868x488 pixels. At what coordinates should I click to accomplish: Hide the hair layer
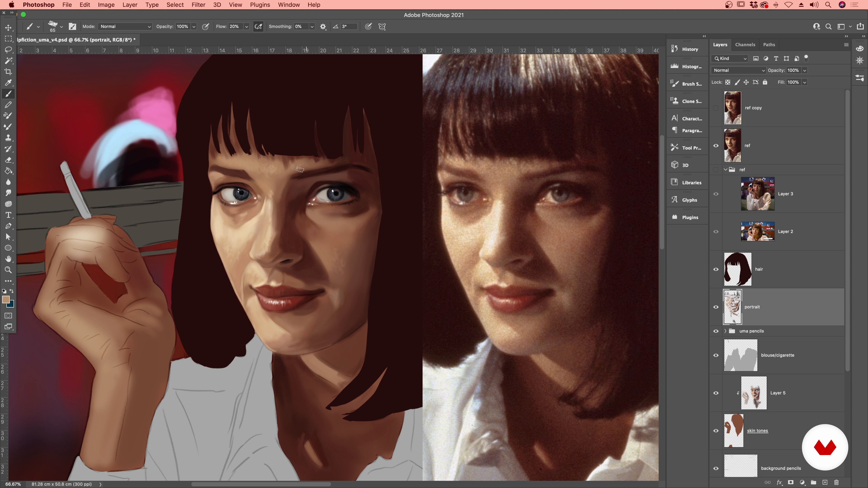point(716,270)
